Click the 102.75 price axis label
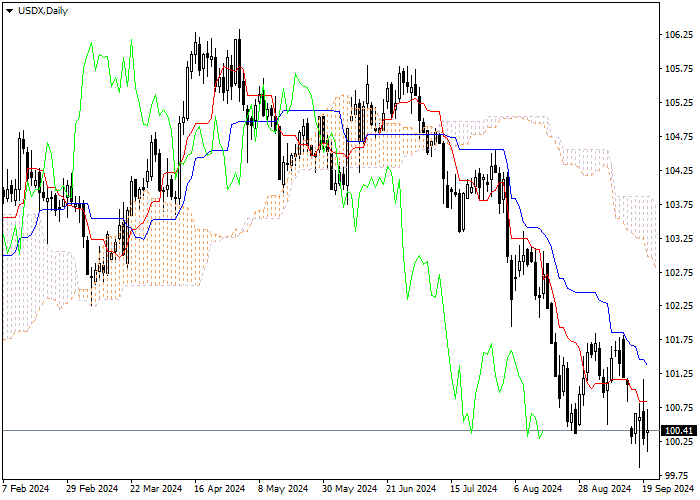 point(679,272)
